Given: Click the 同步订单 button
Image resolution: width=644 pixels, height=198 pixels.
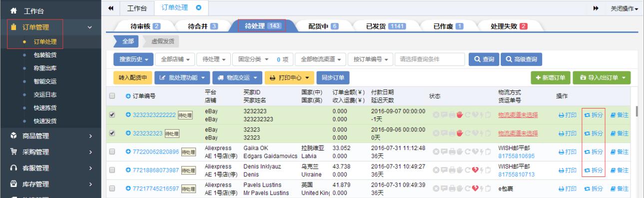Looking at the screenshot, I should [333, 78].
